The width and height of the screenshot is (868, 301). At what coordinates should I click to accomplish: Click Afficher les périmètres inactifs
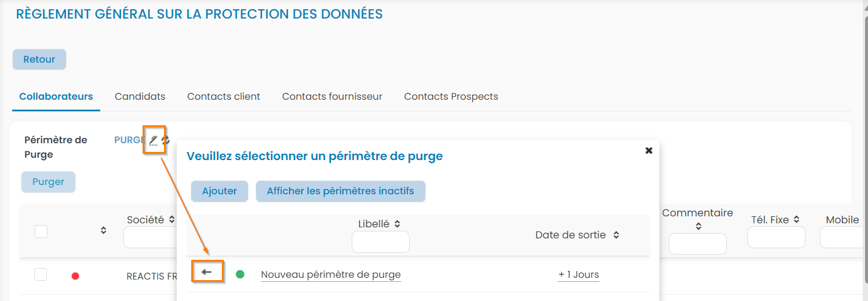pyautogui.click(x=340, y=191)
